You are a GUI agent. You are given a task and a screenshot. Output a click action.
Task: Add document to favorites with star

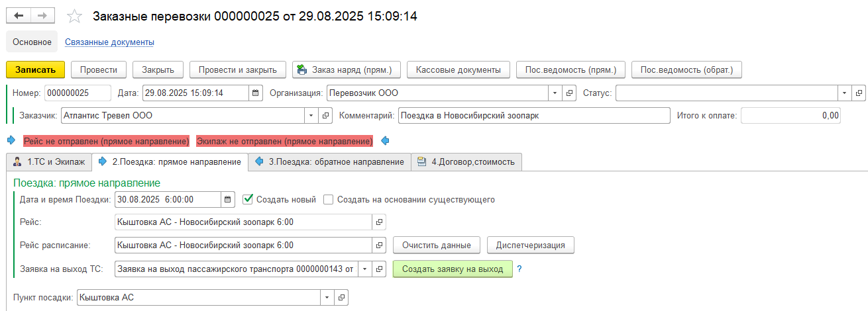76,16
